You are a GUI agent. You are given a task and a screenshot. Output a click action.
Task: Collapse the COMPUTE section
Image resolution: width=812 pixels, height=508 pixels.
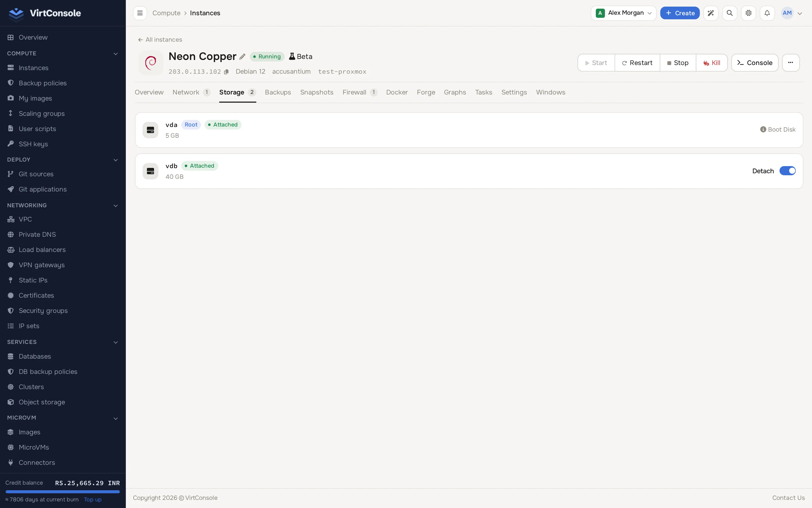(115, 54)
